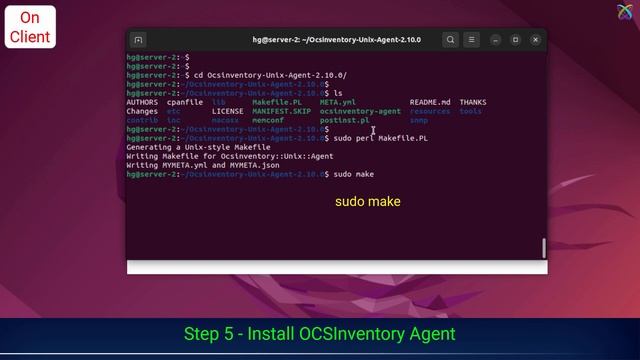Click 'AUTHORS' in the ls output

coord(142,102)
